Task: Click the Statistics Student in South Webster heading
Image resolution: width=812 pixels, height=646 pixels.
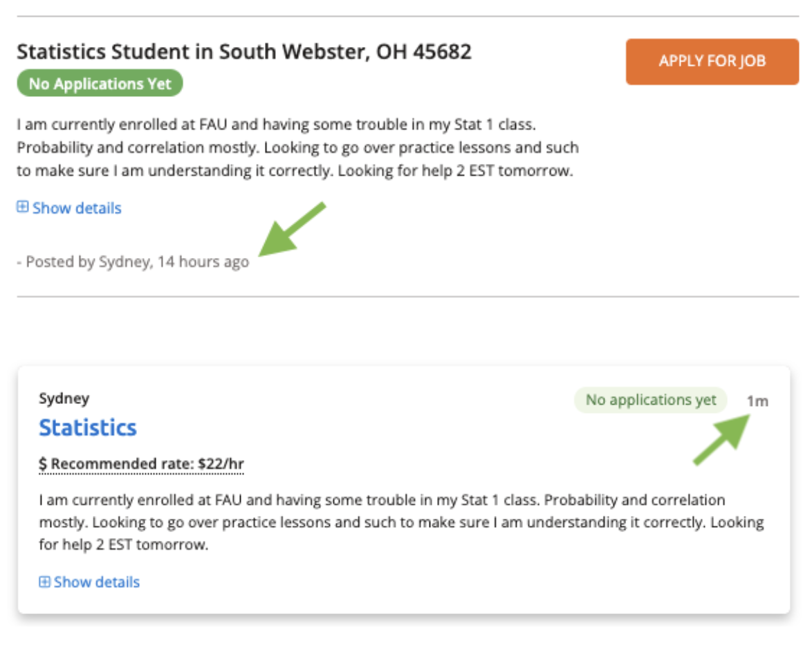Action: (244, 52)
